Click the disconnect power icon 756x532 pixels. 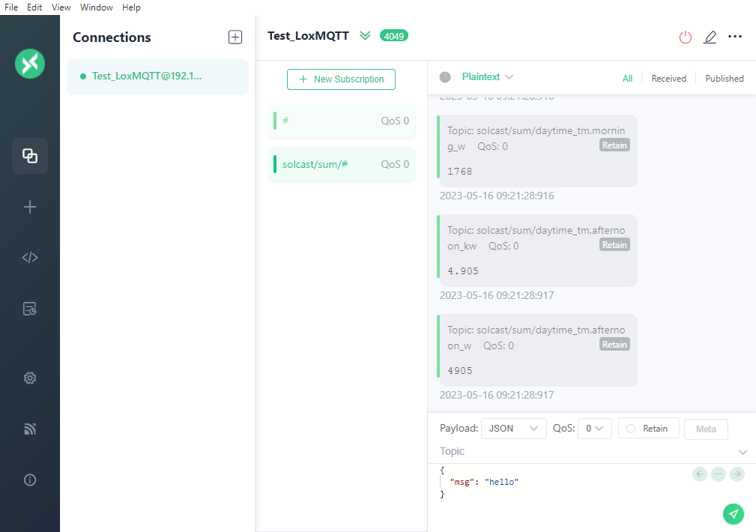[x=685, y=37]
